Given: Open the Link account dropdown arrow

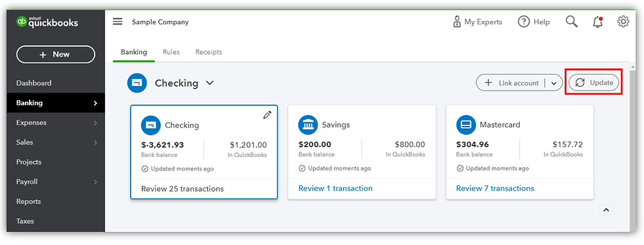Looking at the screenshot, I should pos(554,83).
